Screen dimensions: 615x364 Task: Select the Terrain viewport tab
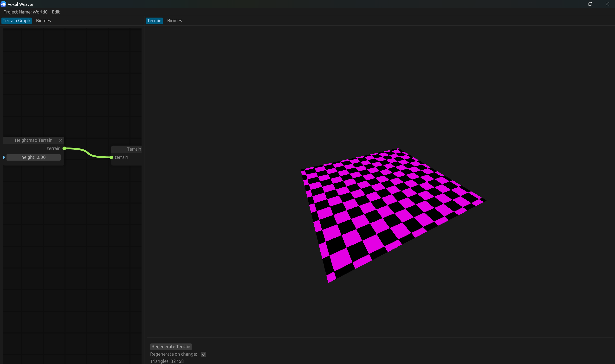[x=154, y=21]
